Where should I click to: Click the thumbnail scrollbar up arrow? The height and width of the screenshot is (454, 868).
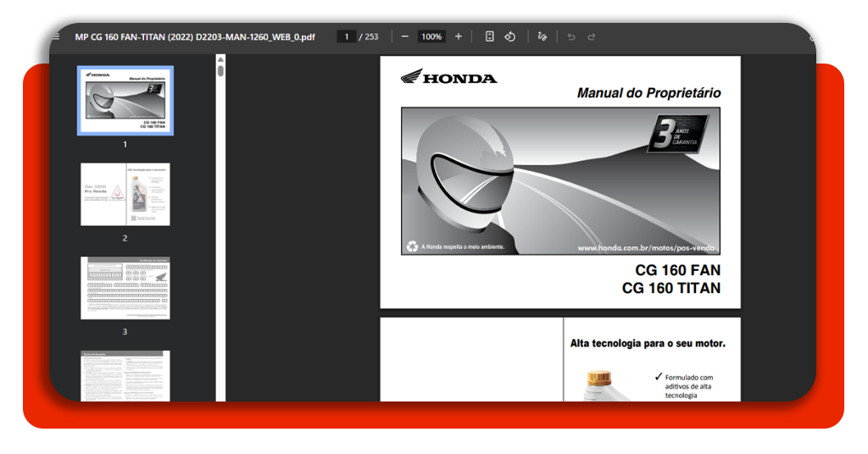click(x=220, y=59)
